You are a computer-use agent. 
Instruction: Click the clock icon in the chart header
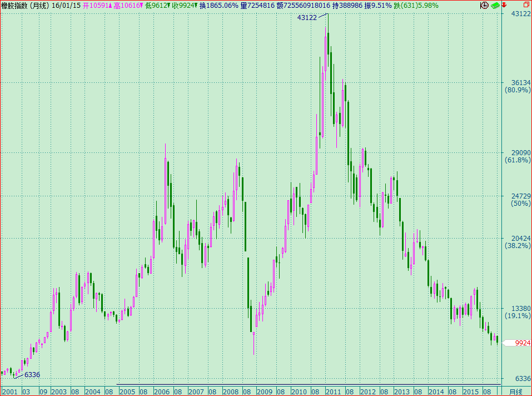click(x=485, y=5)
